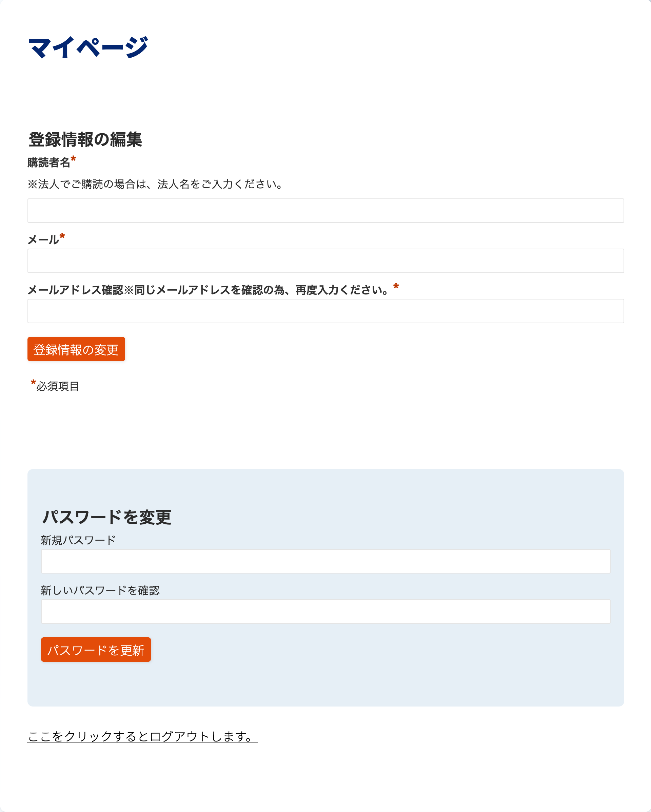Focus the メール address input box
Viewport: 651px width, 812px height.
(325, 260)
